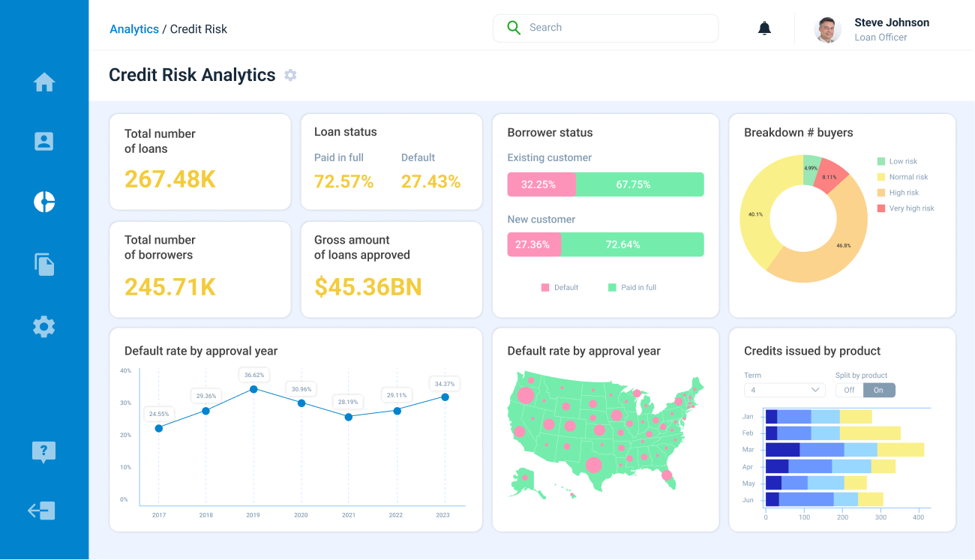Expand the search field suggestions
975x560 pixels.
(x=605, y=28)
